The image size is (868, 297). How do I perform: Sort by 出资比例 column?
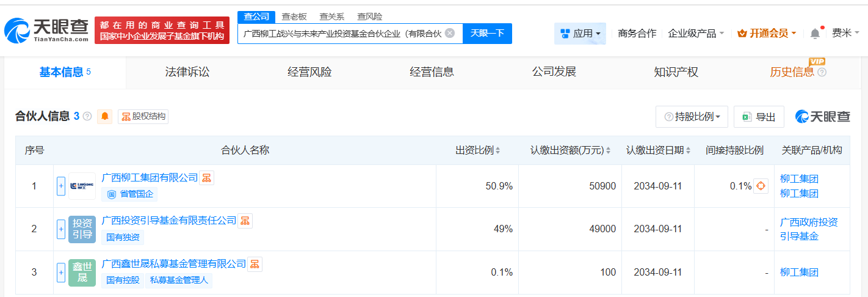pyautogui.click(x=478, y=150)
